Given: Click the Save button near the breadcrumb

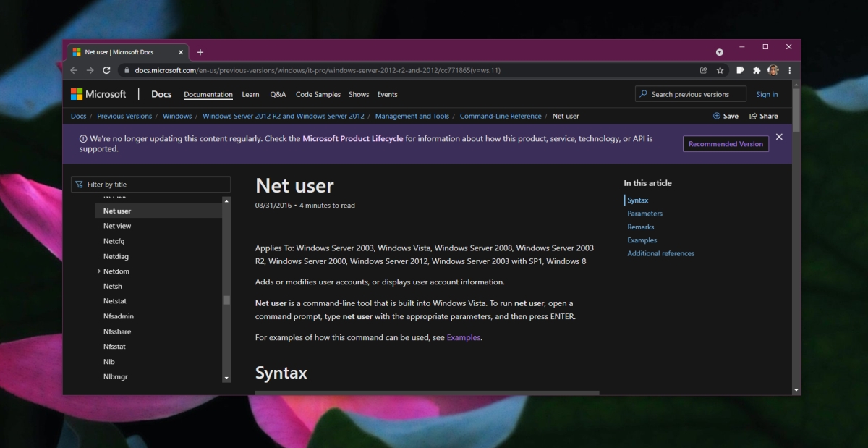Looking at the screenshot, I should coord(726,116).
